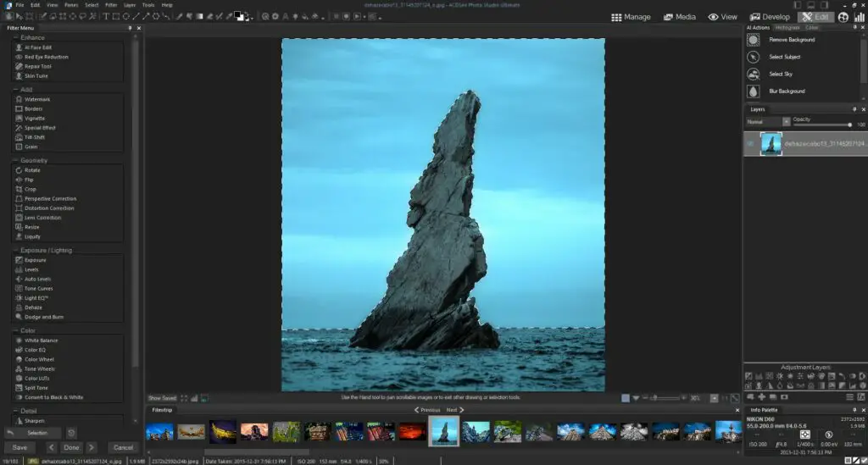Click the layer Opacity slider handle
The image size is (868, 465).
pyautogui.click(x=849, y=125)
